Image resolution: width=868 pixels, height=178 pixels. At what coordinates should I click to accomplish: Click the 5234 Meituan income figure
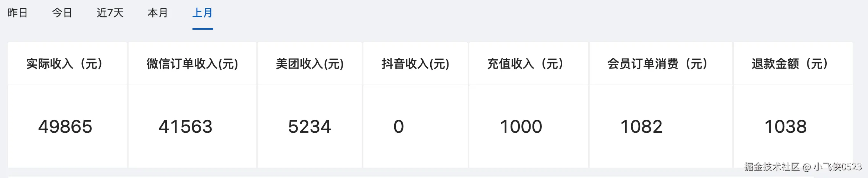tap(310, 127)
